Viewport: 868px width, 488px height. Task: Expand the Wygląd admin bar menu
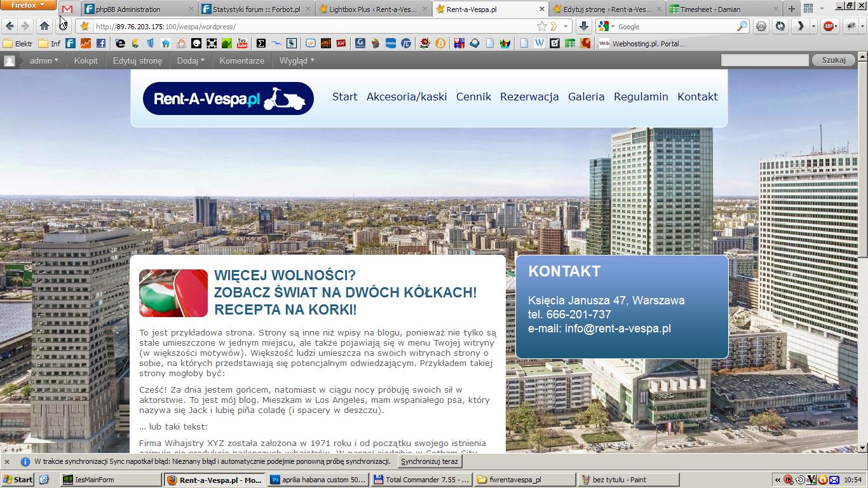[x=297, y=60]
